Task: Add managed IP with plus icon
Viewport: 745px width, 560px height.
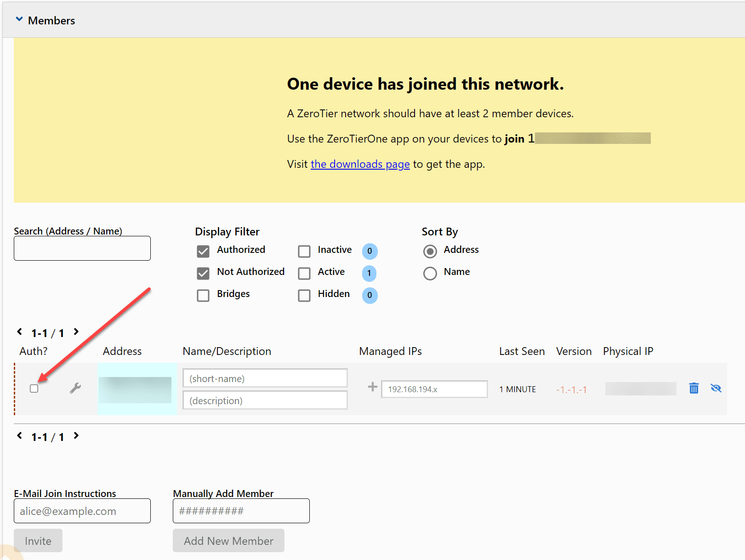Action: tap(373, 387)
